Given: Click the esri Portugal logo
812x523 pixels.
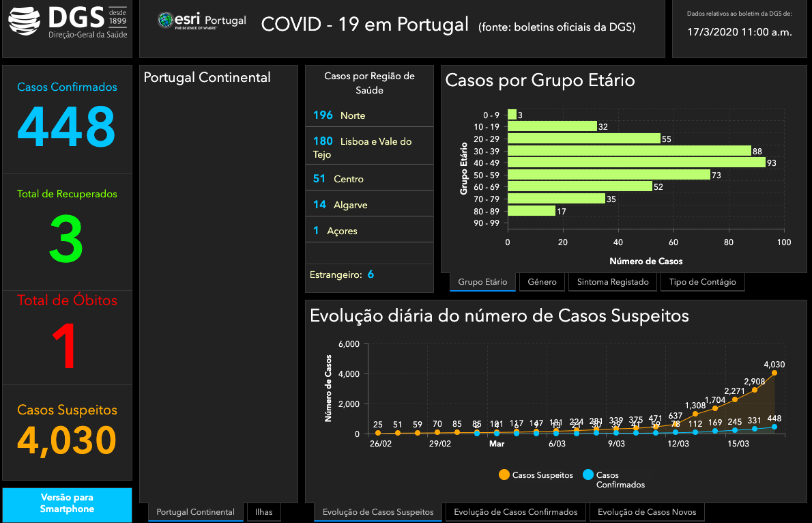Looking at the screenshot, I should (201, 21).
